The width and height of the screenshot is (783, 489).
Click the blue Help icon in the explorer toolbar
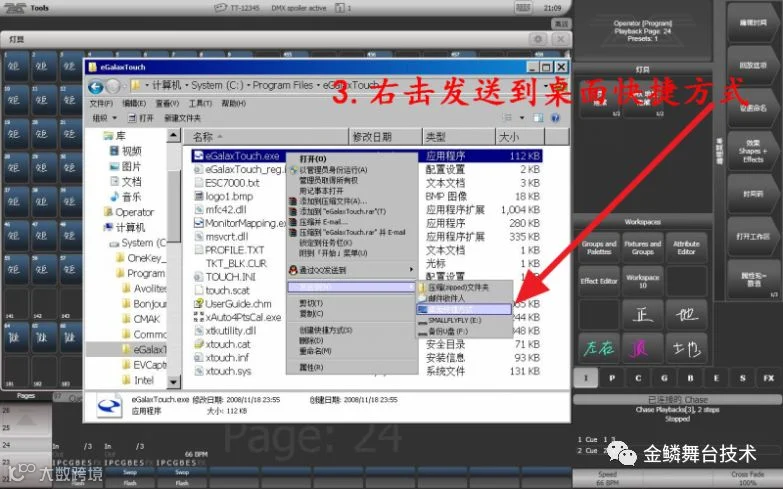point(555,118)
